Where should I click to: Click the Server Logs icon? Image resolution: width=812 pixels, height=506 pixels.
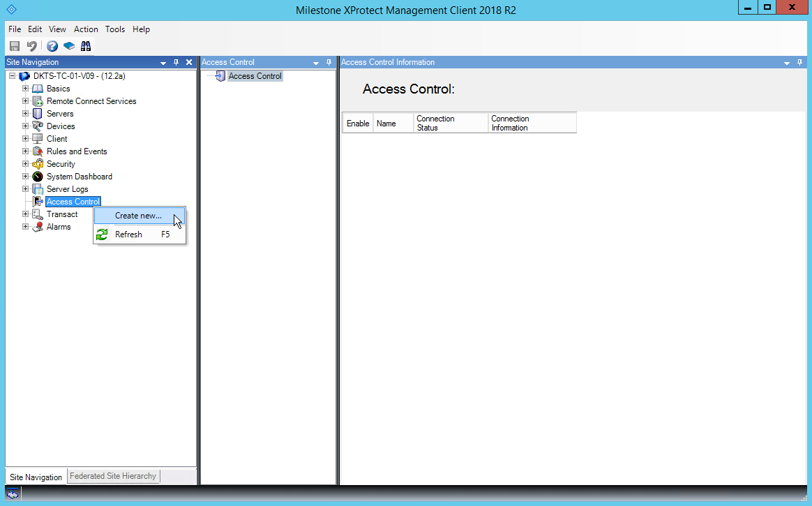pos(37,189)
